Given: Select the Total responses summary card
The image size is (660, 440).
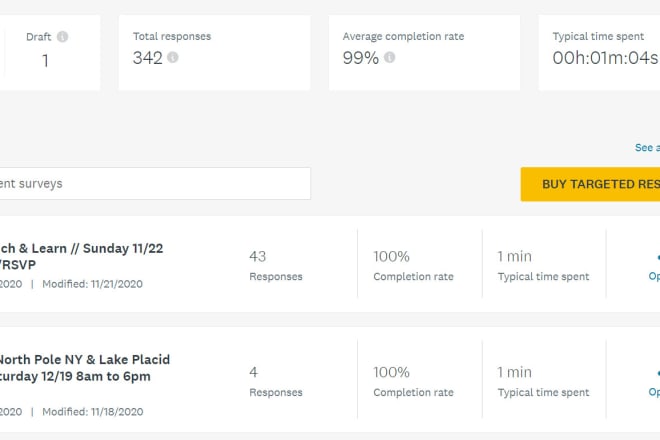Looking at the screenshot, I should click(215, 52).
